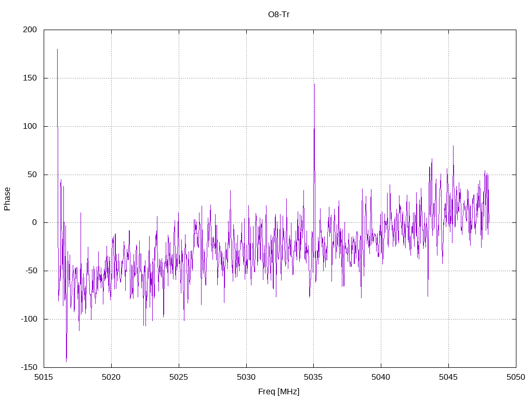Click the y-axis tick label -100
The image size is (532, 399).
click(x=29, y=319)
